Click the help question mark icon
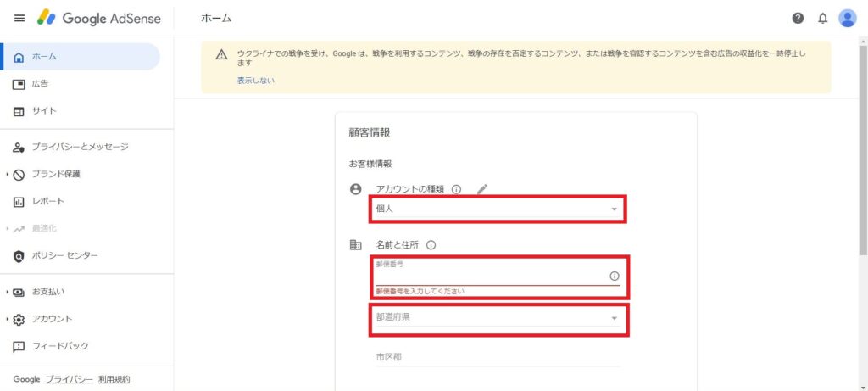Viewport: 868px width, 391px height. pos(798,19)
